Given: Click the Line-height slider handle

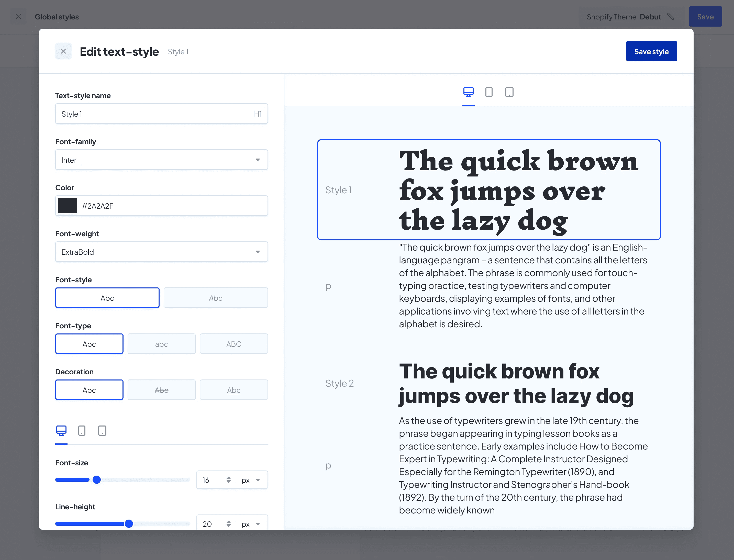Looking at the screenshot, I should [129, 524].
